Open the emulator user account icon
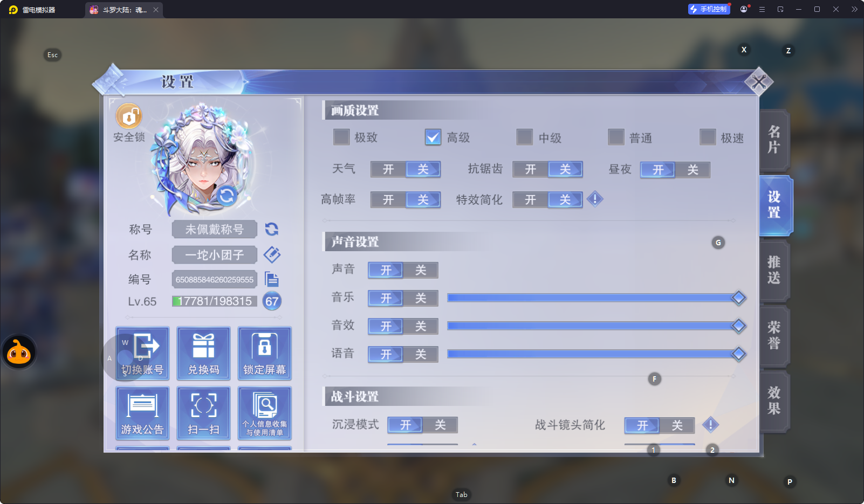 [x=744, y=9]
